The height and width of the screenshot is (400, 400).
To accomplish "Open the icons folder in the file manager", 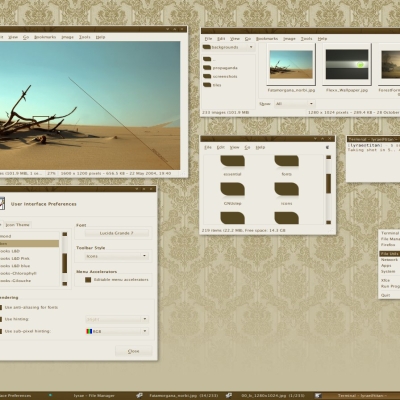I will coord(286,194).
